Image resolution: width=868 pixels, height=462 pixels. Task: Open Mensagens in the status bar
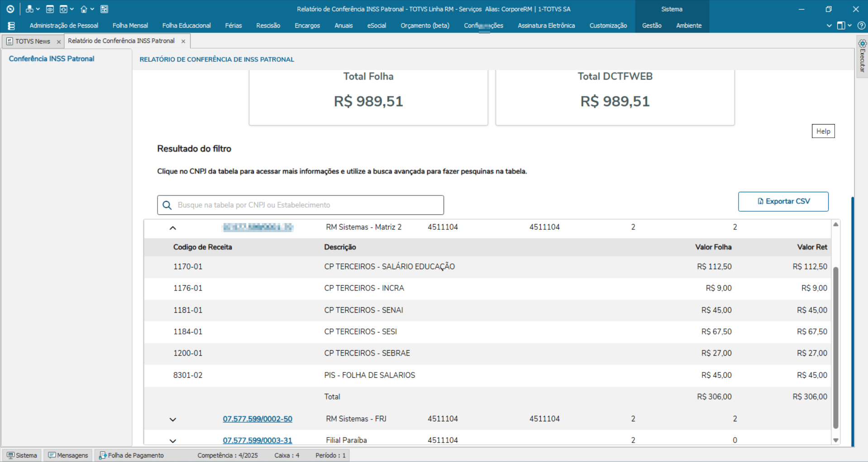pyautogui.click(x=68, y=455)
